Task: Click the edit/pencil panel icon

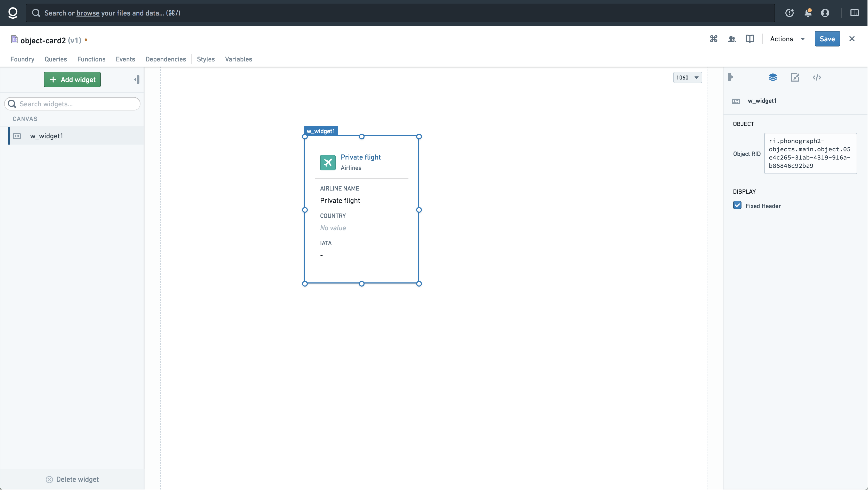Action: coord(795,77)
